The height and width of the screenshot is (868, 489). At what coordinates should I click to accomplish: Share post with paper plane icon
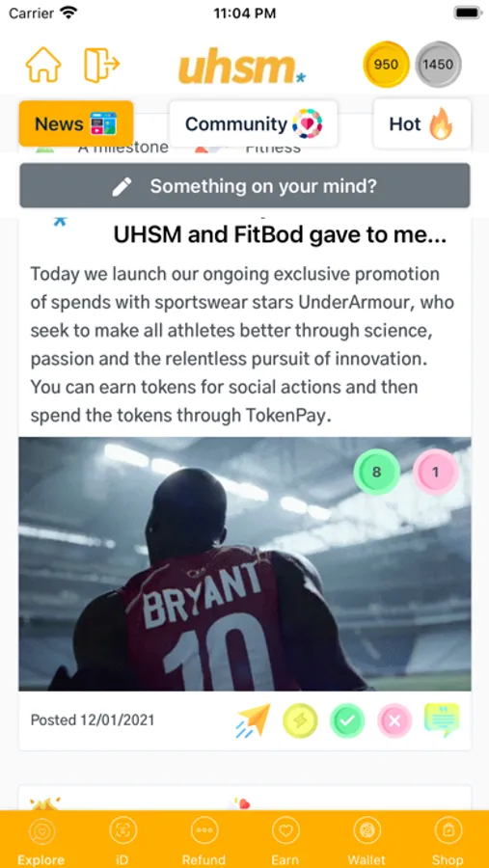pos(253,720)
